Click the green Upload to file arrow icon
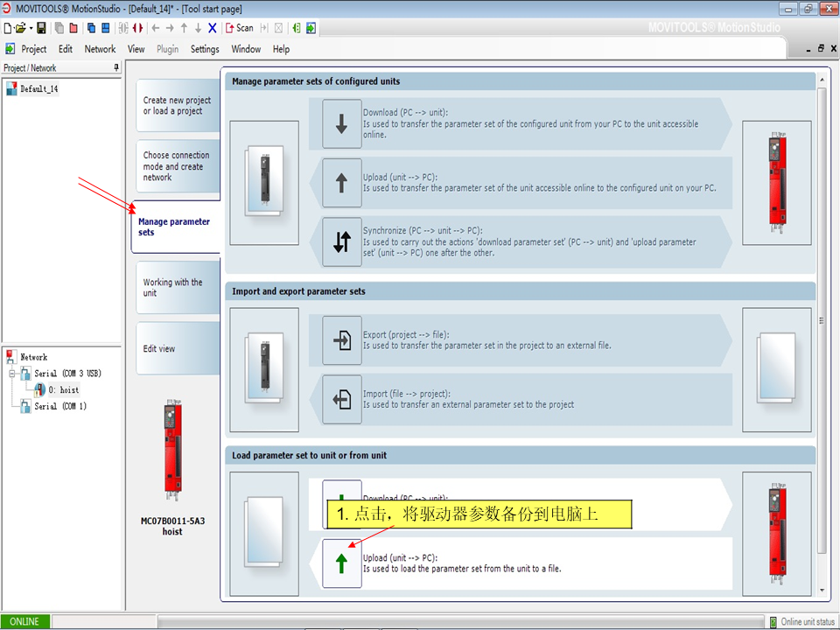The width and height of the screenshot is (840, 630). (341, 563)
